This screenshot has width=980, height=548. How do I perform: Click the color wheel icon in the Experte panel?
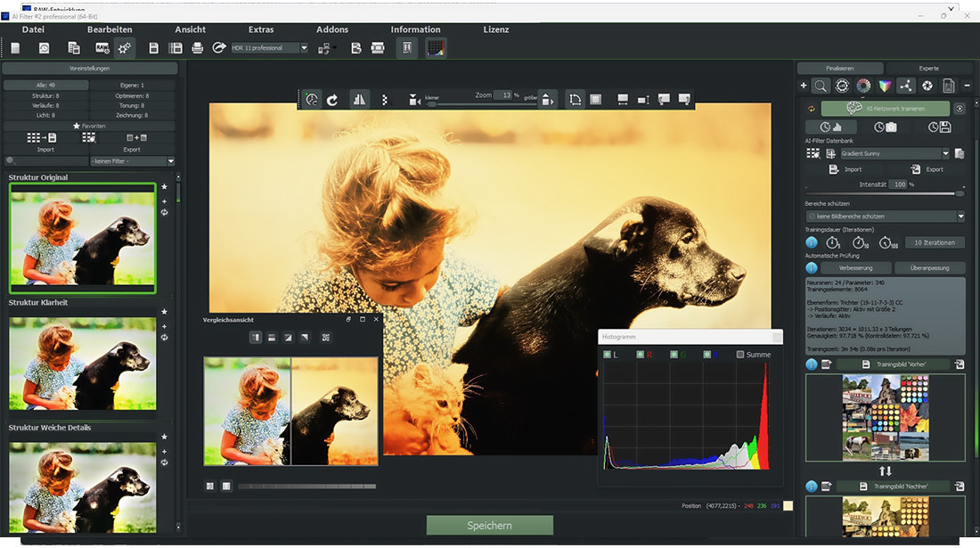tap(862, 86)
